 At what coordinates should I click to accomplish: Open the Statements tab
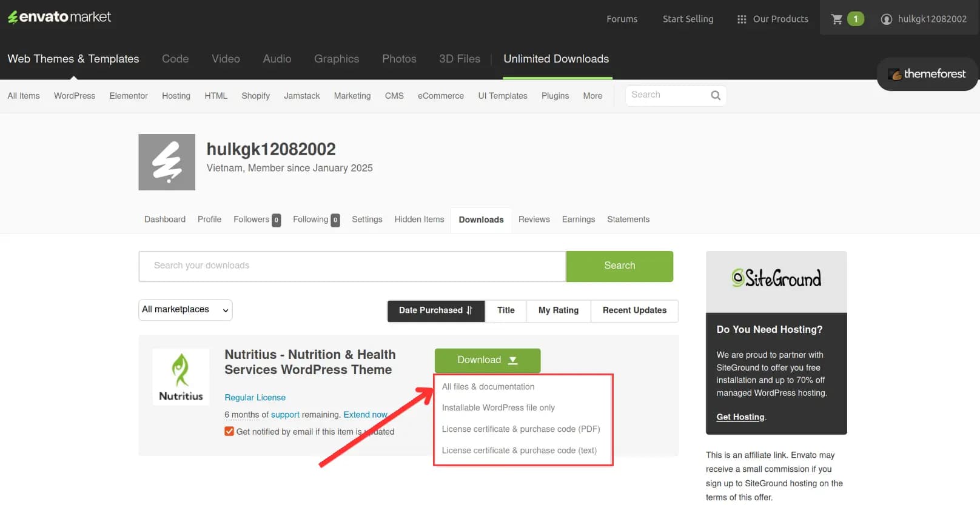pos(628,220)
